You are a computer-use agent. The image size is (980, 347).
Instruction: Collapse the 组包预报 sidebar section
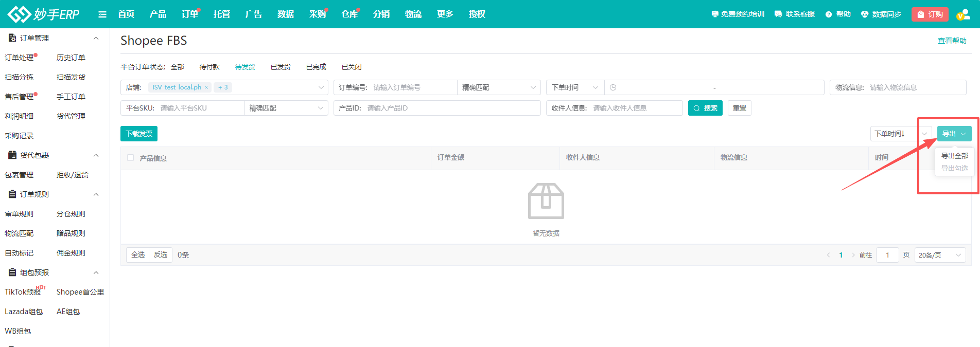tap(96, 272)
